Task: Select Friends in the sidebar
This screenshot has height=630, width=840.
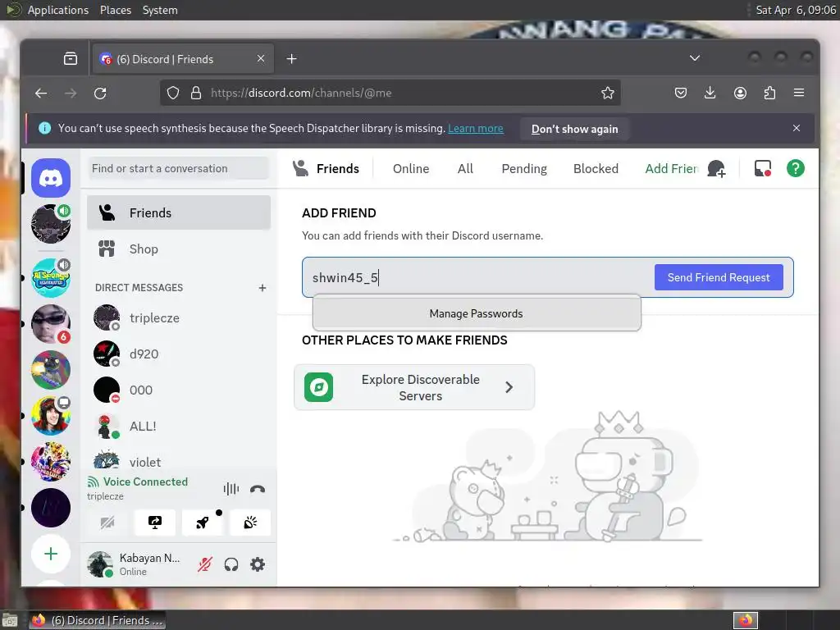Action: [x=179, y=212]
